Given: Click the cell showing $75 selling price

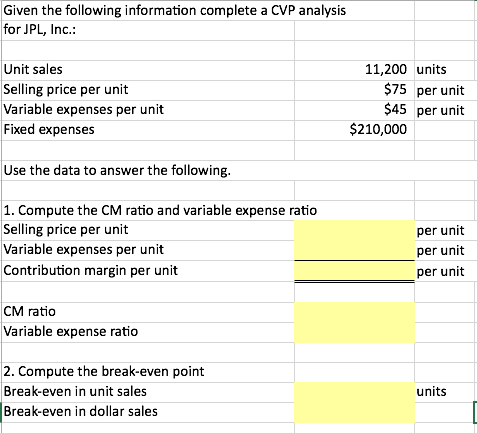Looking at the screenshot, I should click(354, 90).
